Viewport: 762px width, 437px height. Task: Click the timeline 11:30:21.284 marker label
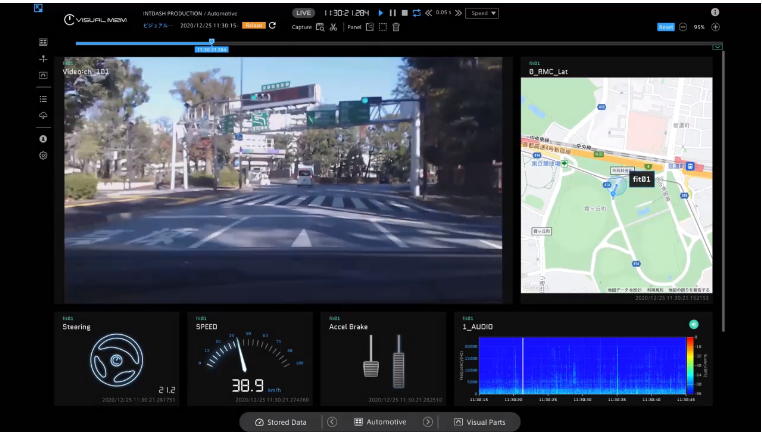click(x=211, y=50)
